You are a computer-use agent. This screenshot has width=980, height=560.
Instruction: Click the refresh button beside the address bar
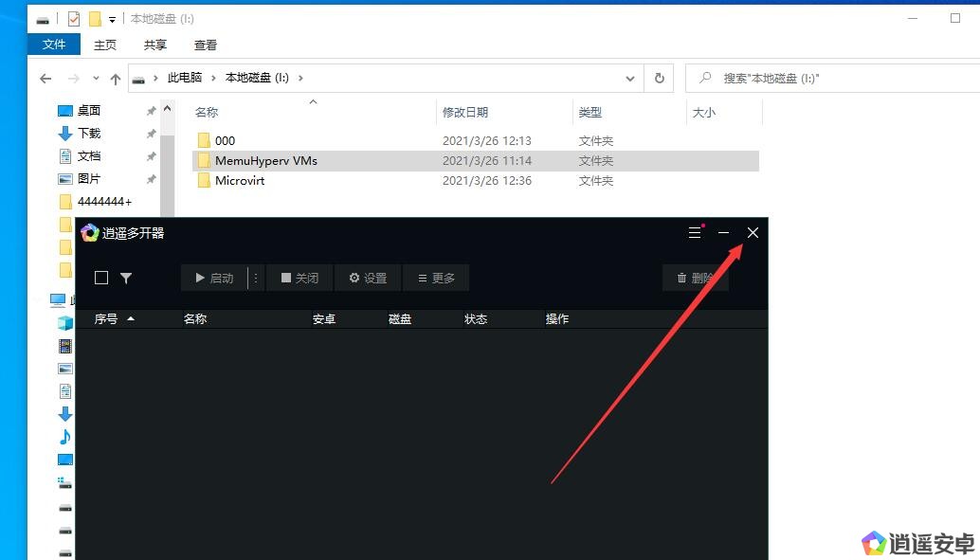click(659, 79)
